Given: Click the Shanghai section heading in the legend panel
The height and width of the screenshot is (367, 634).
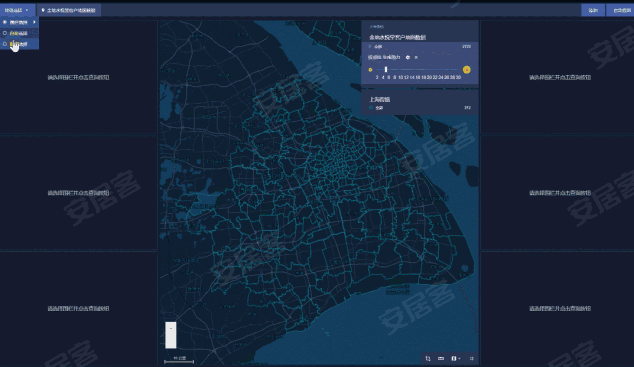Looking at the screenshot, I should click(x=380, y=99).
